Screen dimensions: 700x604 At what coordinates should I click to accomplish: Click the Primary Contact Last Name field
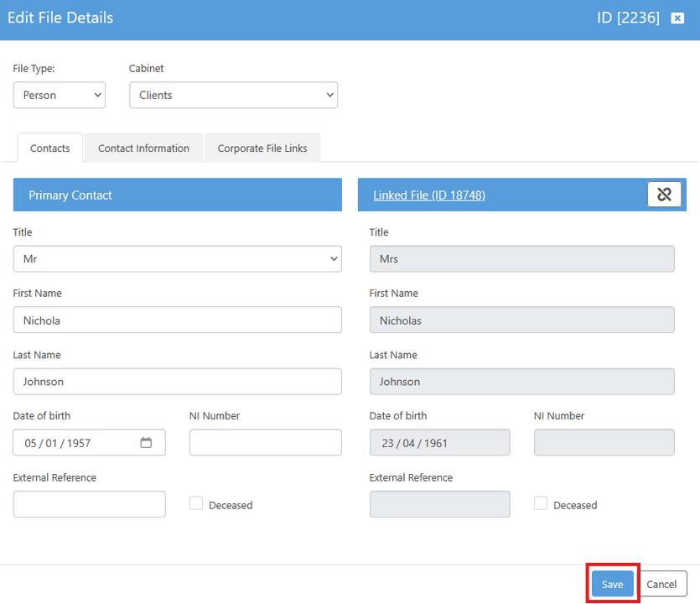tap(178, 382)
